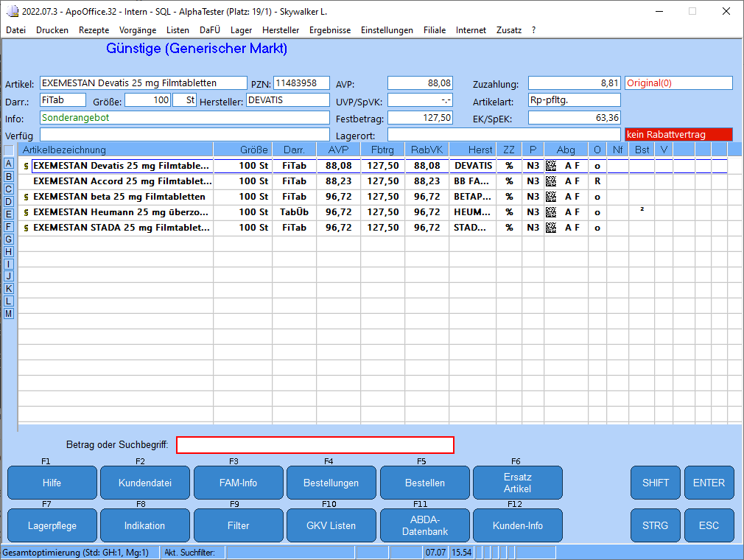The image size is (744, 560).
Task: Select row letter M in the list sidebar
Action: tap(9, 314)
